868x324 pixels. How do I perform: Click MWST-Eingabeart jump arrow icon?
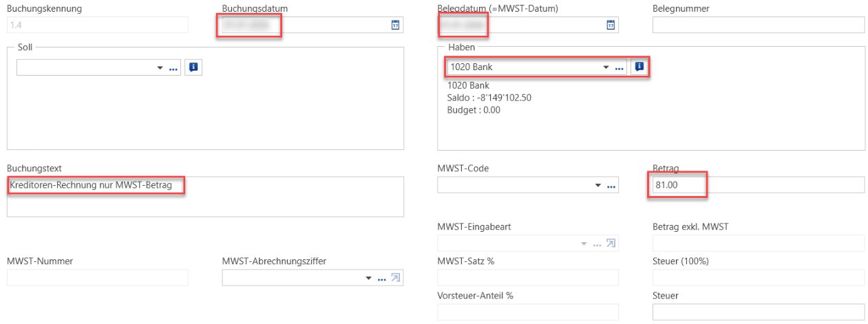[x=610, y=244]
